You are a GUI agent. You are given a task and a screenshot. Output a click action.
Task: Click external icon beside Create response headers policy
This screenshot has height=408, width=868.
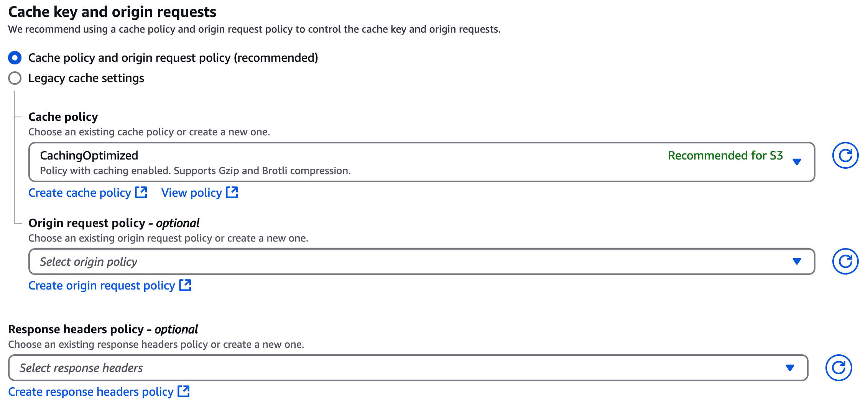coord(184,391)
